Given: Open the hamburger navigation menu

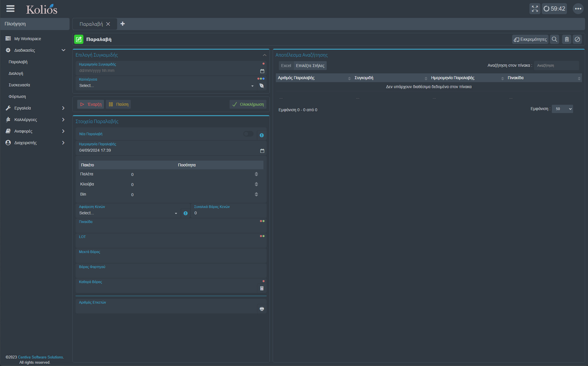Looking at the screenshot, I should pyautogui.click(x=10, y=9).
